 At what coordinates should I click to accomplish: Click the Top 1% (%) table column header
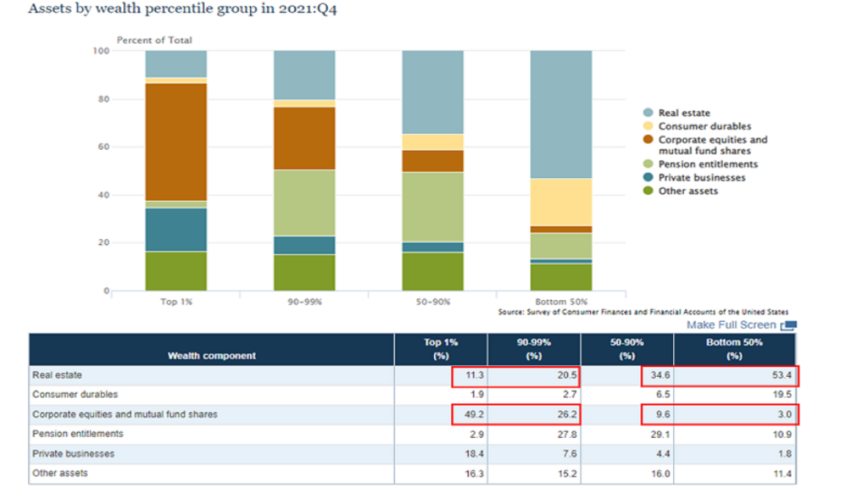click(440, 349)
